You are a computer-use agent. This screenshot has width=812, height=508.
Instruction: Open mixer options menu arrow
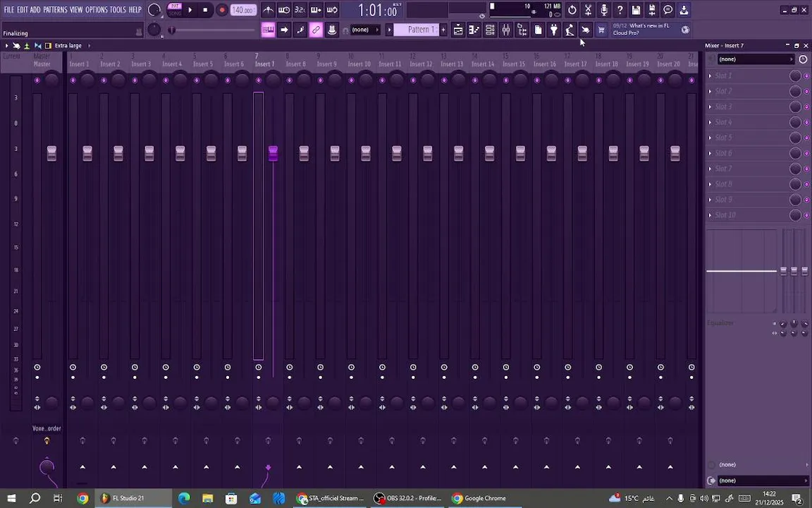[x=6, y=46]
